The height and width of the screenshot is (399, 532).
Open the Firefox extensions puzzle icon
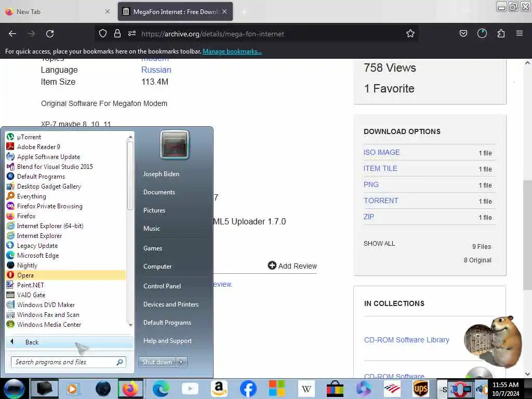pyautogui.click(x=501, y=33)
